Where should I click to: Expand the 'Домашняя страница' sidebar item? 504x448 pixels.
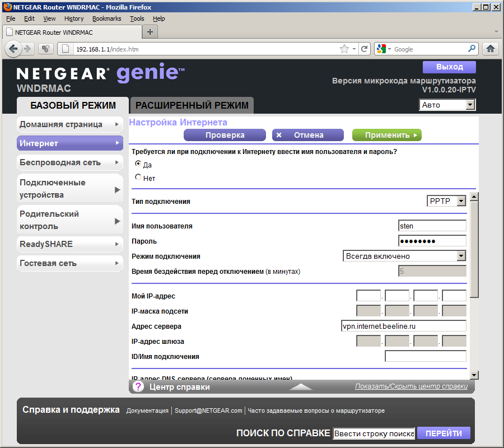(x=70, y=124)
